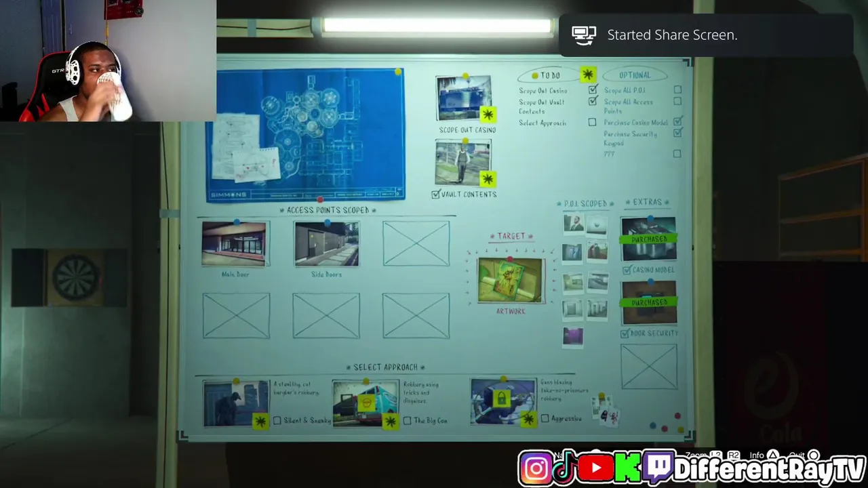Check the ??? optional task checkbox
Image resolution: width=868 pixels, height=488 pixels.
tap(677, 154)
